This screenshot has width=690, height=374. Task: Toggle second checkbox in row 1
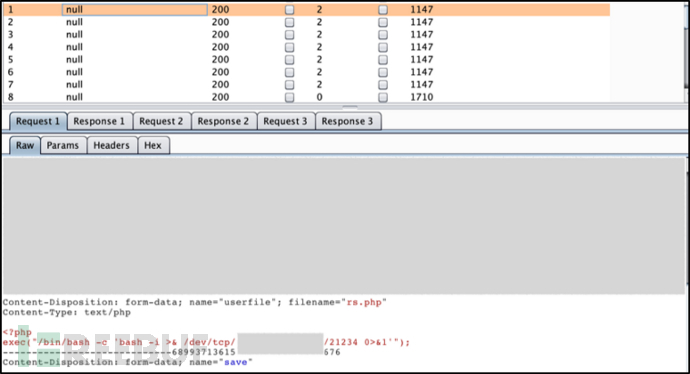click(x=383, y=9)
